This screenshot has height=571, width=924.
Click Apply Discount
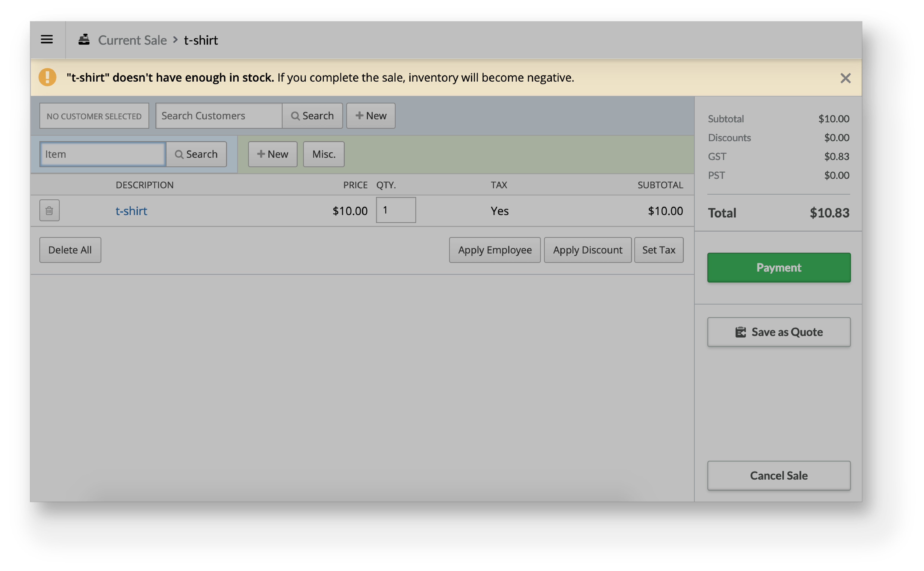[x=588, y=250]
